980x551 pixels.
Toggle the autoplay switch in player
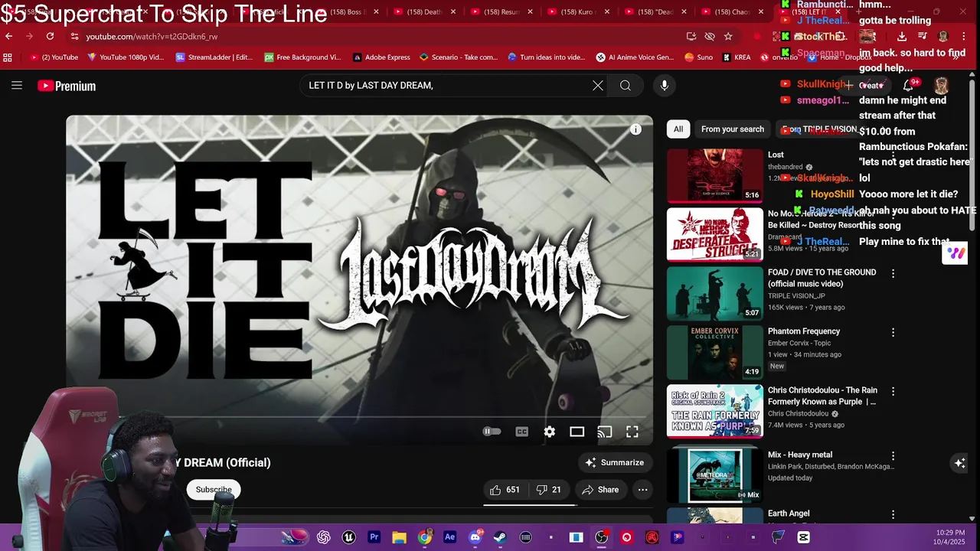pyautogui.click(x=492, y=432)
